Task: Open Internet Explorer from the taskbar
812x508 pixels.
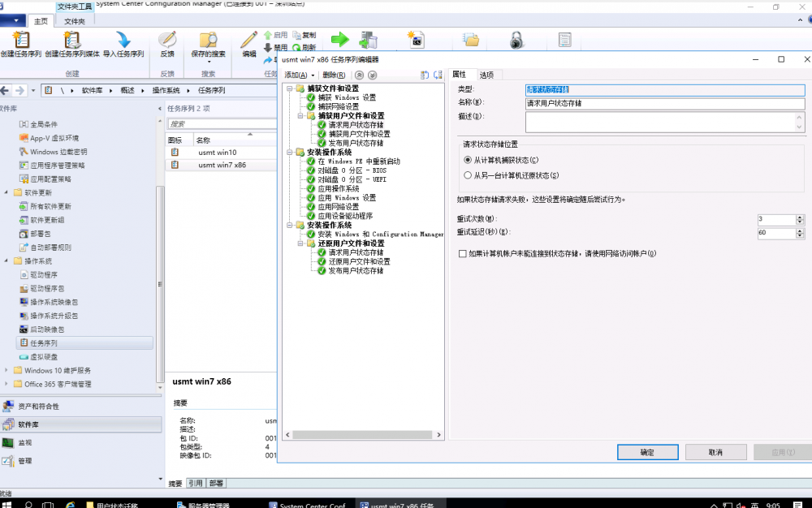Action: point(70,505)
